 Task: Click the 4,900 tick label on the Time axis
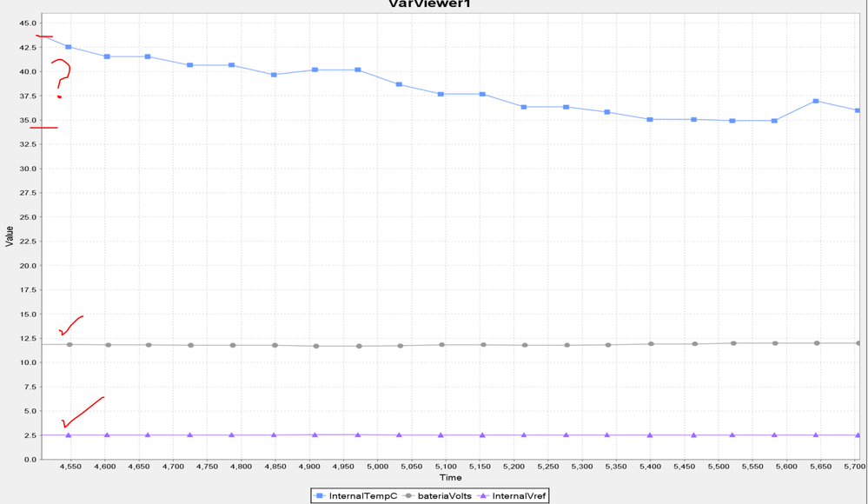click(309, 467)
